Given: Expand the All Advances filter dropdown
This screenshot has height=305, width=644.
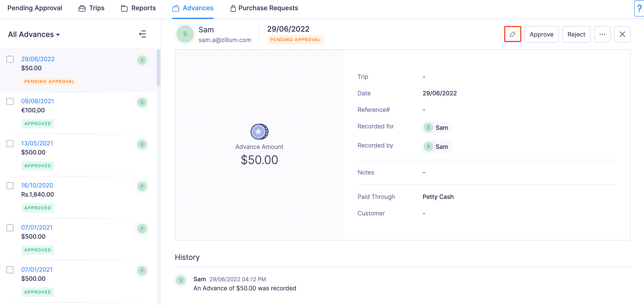Looking at the screenshot, I should pos(34,34).
